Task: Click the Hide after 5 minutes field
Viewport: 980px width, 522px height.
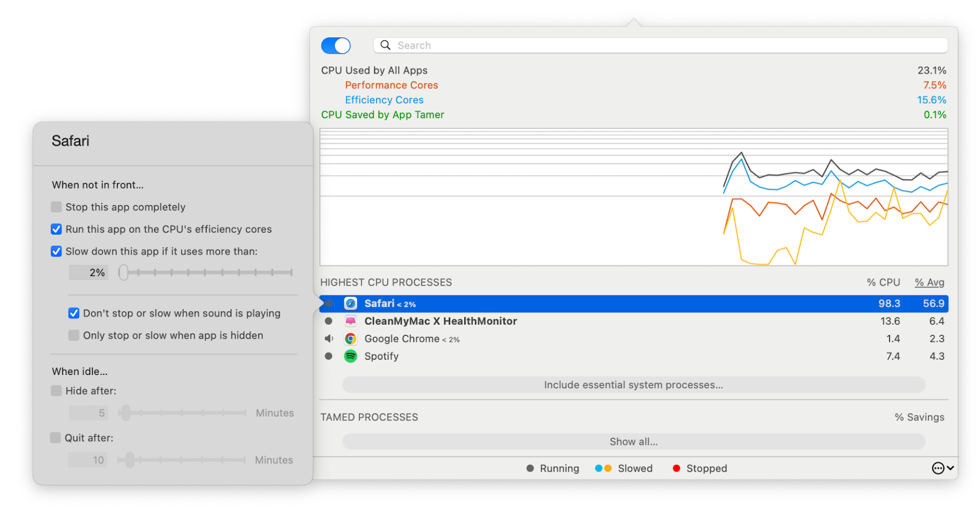Action: tap(88, 413)
